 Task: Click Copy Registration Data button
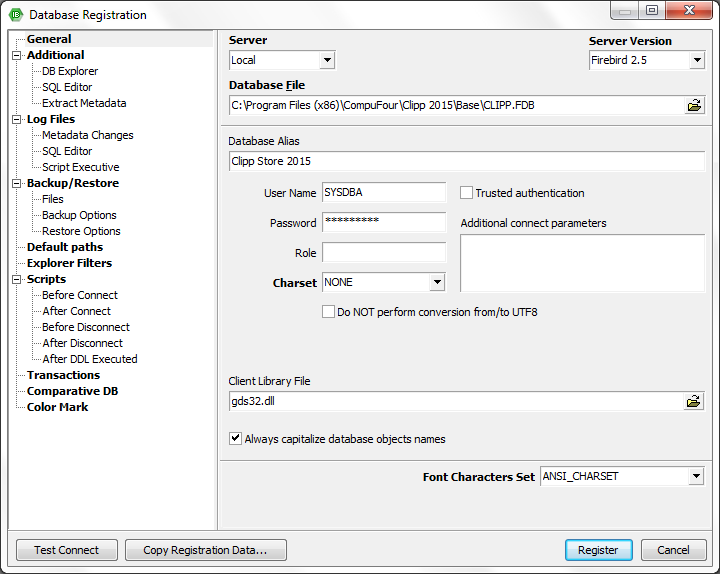point(205,550)
